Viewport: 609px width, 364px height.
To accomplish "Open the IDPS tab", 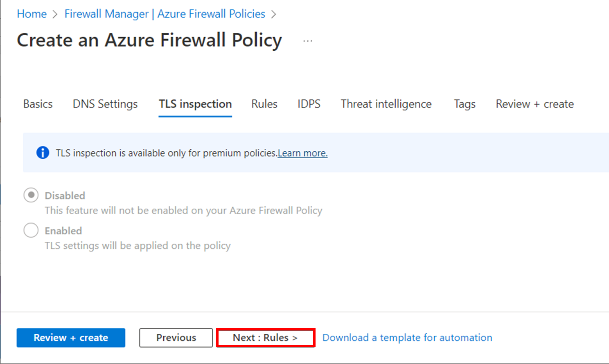I will tap(309, 104).
